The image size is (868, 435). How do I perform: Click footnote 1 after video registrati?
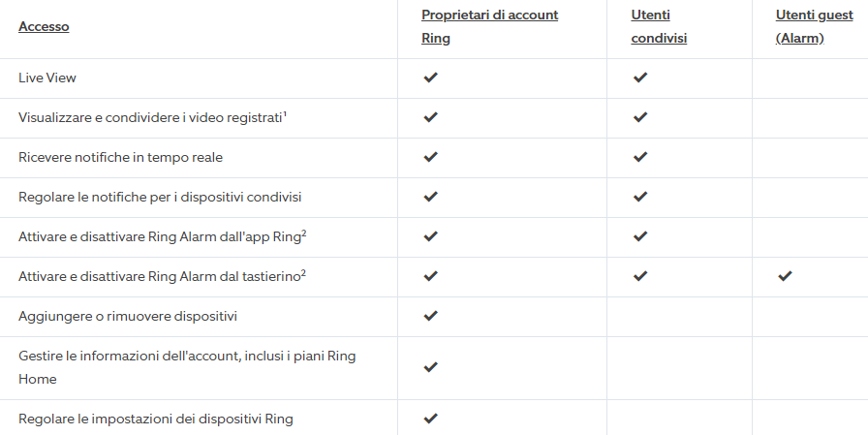pyautogui.click(x=285, y=114)
